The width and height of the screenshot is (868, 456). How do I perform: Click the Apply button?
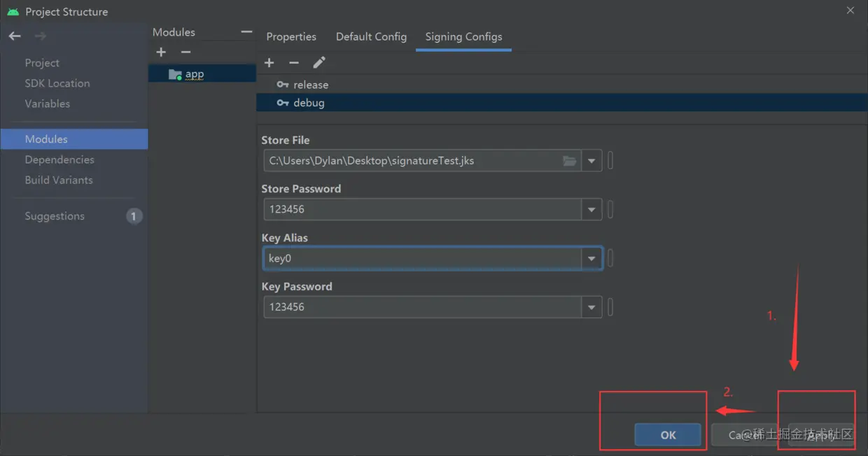pos(822,435)
